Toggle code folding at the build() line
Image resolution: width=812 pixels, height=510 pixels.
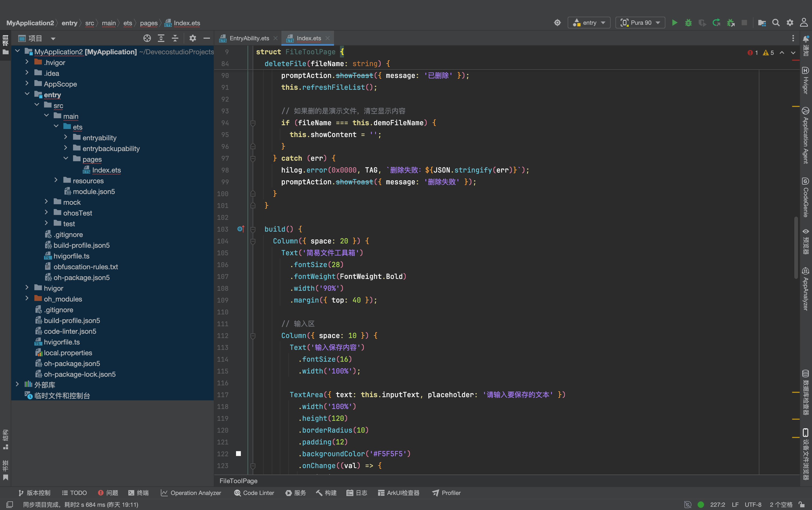[x=253, y=229]
